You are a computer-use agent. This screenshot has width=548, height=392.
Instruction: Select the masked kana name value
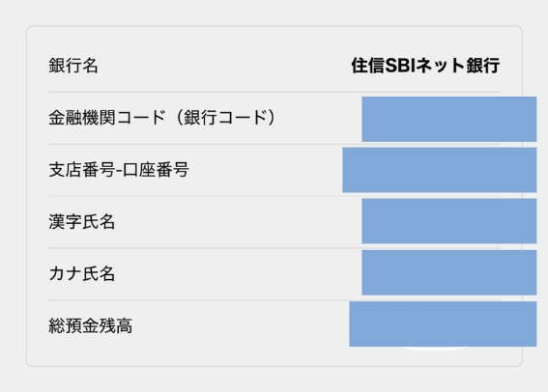click(x=449, y=272)
